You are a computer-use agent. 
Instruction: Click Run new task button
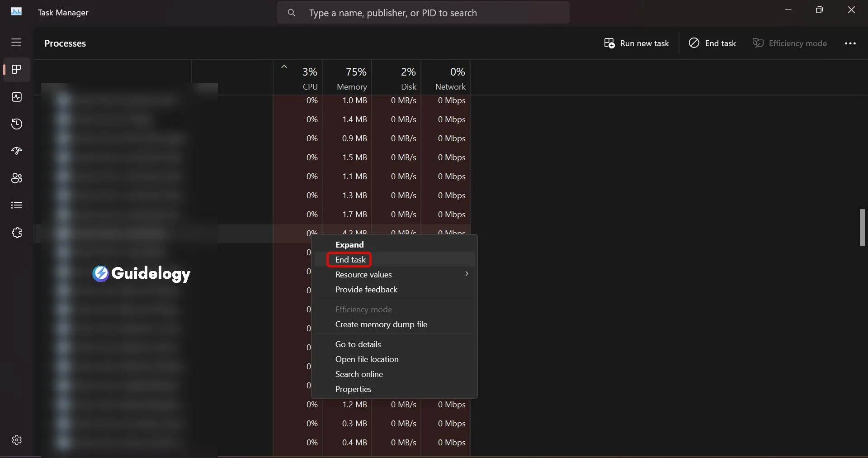(x=637, y=43)
